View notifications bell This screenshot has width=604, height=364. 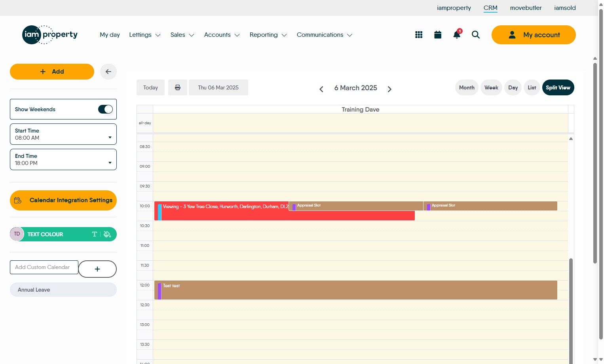pos(457,34)
